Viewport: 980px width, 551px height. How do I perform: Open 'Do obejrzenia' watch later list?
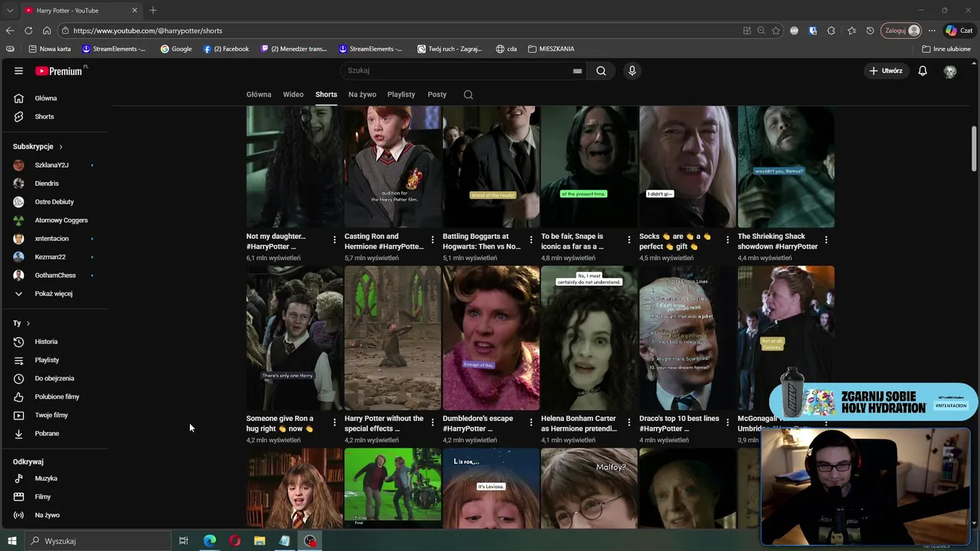[54, 378]
